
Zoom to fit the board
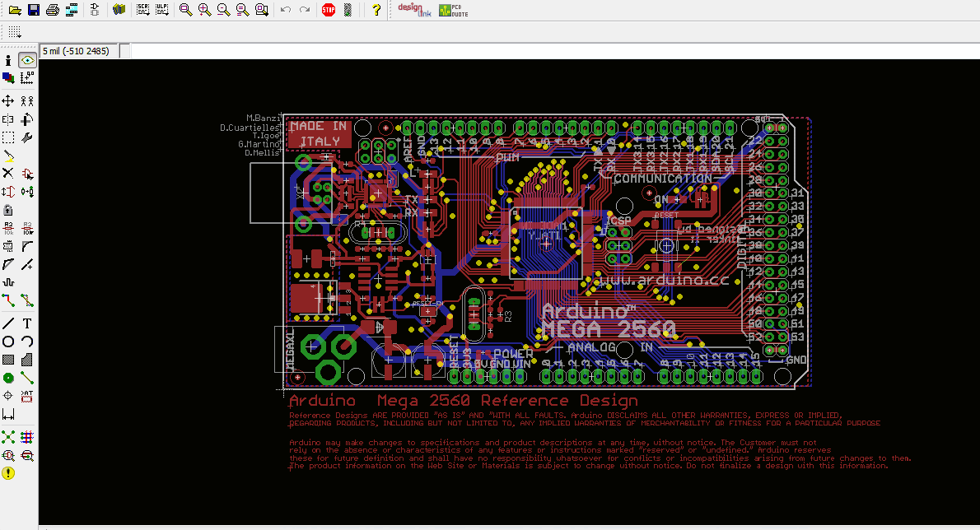(x=185, y=10)
